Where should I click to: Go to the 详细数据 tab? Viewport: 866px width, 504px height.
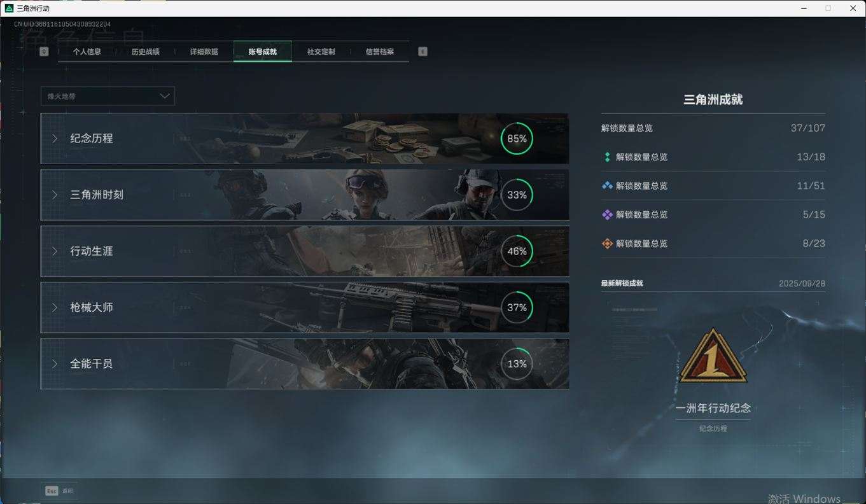(204, 52)
